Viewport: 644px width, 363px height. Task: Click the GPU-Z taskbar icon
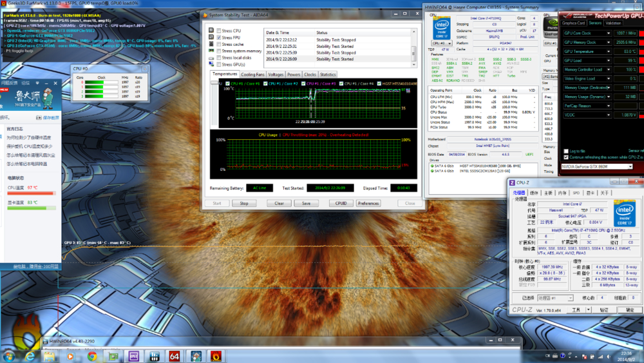112,356
